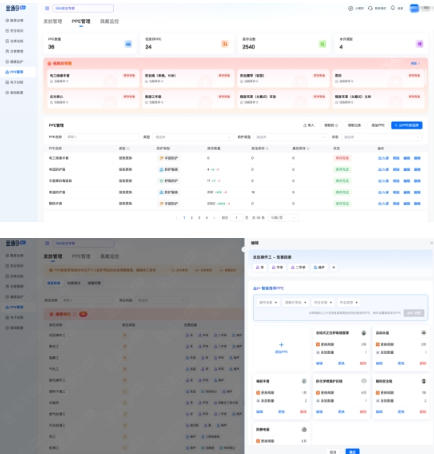The image size is (434, 454).
Task: Click the blue icon on the 36 stat card
Action: [x=128, y=44]
